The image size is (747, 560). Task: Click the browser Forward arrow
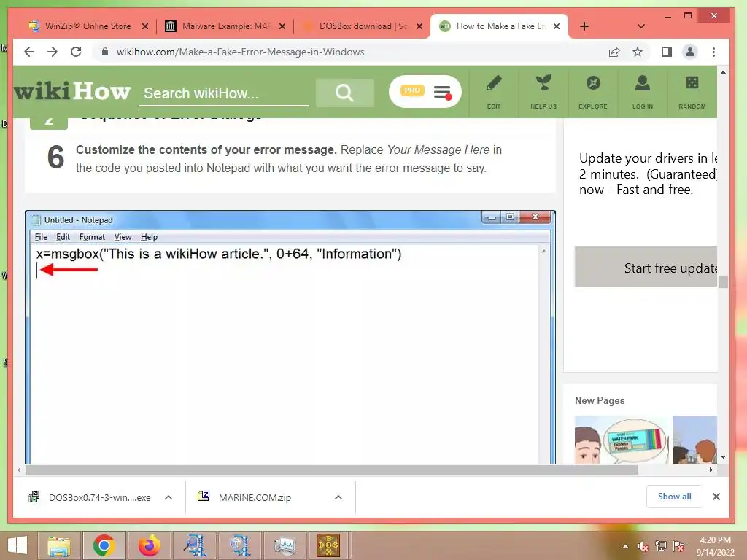53,52
